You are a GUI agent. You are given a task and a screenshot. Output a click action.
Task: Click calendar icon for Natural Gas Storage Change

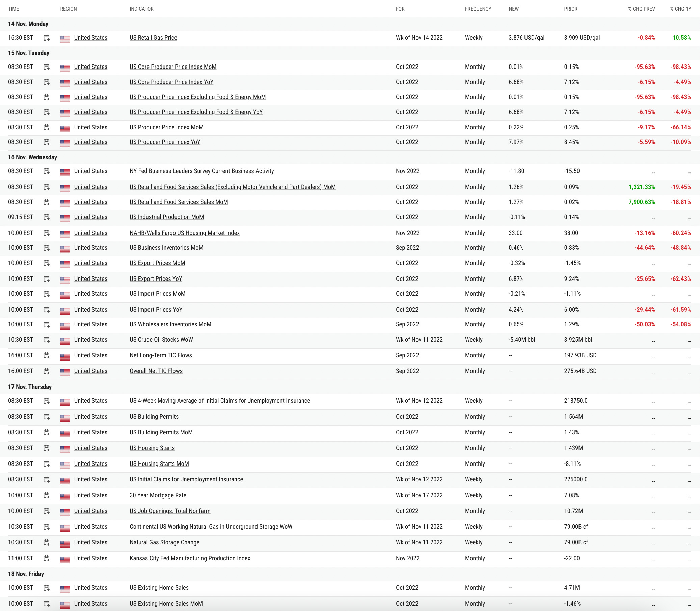point(47,542)
